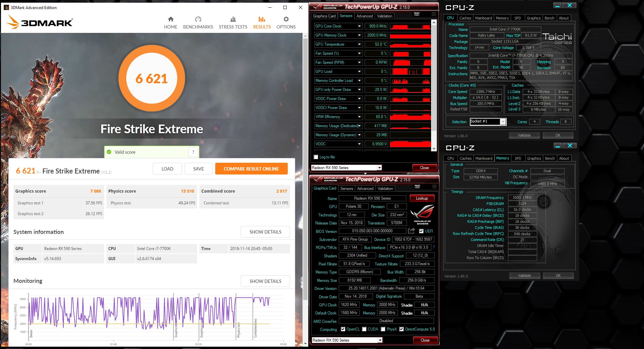The image size is (644, 349).
Task: Click the 3DMark logo
Action: point(40,22)
